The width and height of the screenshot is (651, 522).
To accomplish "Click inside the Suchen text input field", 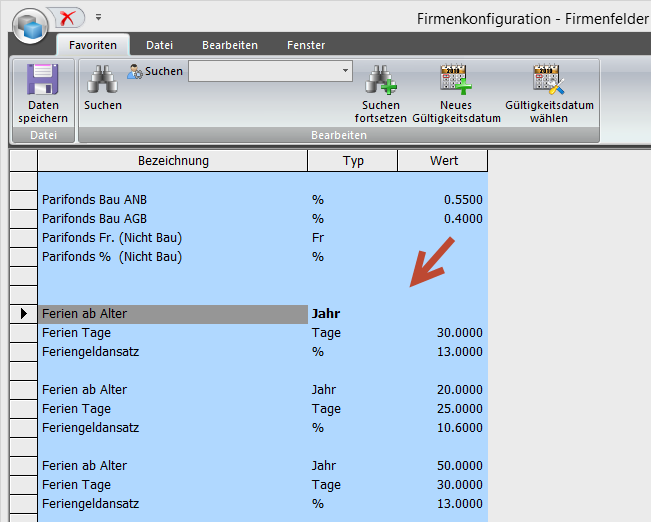I will coord(264,71).
